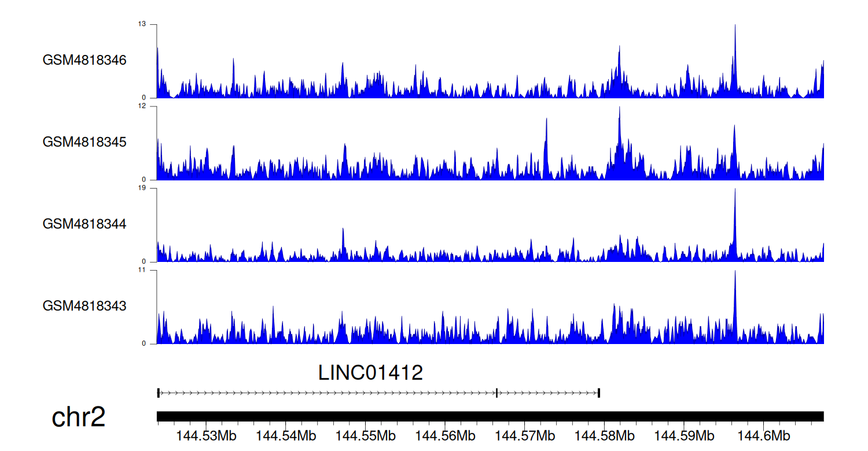Select the GSM4818343 track label
This screenshot has width=868, height=451.
click(84, 305)
